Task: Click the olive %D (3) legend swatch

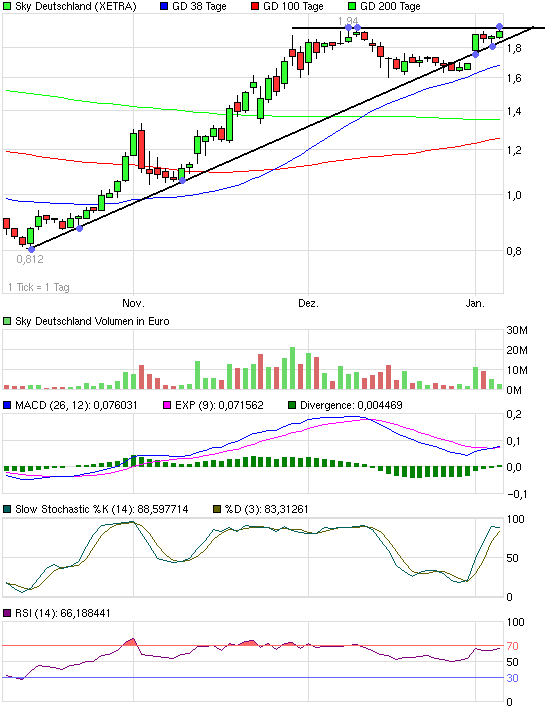Action: (x=217, y=509)
